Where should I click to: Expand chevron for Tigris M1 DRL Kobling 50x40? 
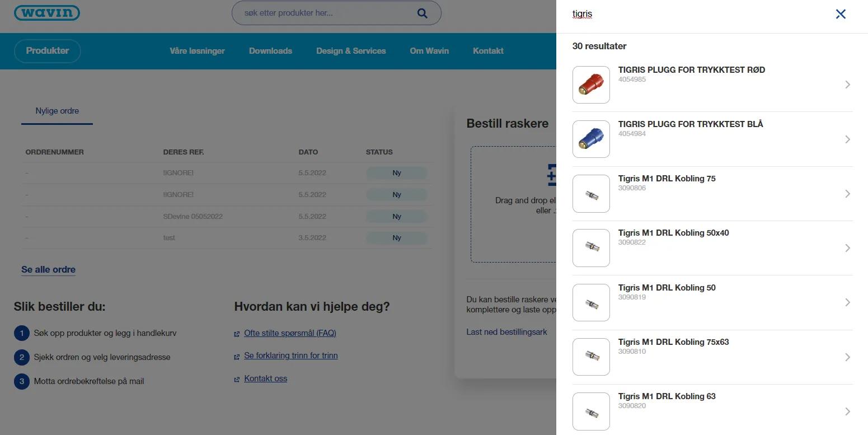[x=847, y=248]
